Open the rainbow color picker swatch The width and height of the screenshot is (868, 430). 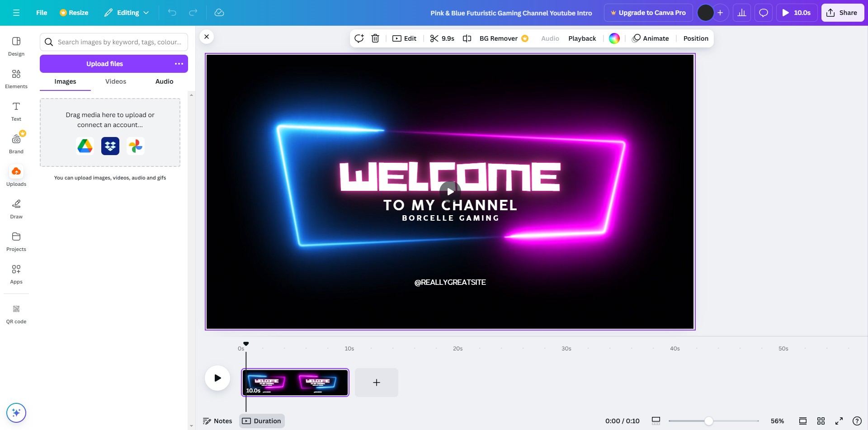point(614,38)
